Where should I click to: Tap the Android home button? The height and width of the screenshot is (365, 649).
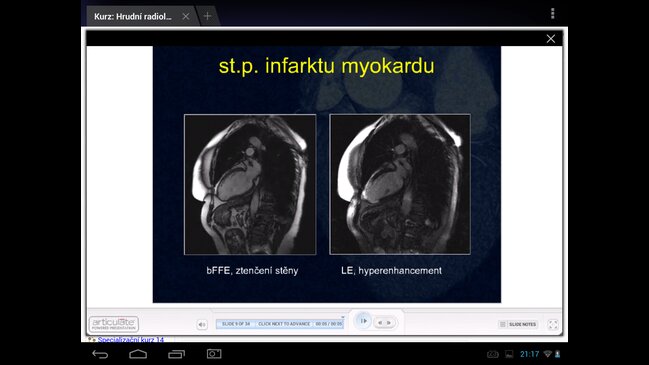(138, 354)
